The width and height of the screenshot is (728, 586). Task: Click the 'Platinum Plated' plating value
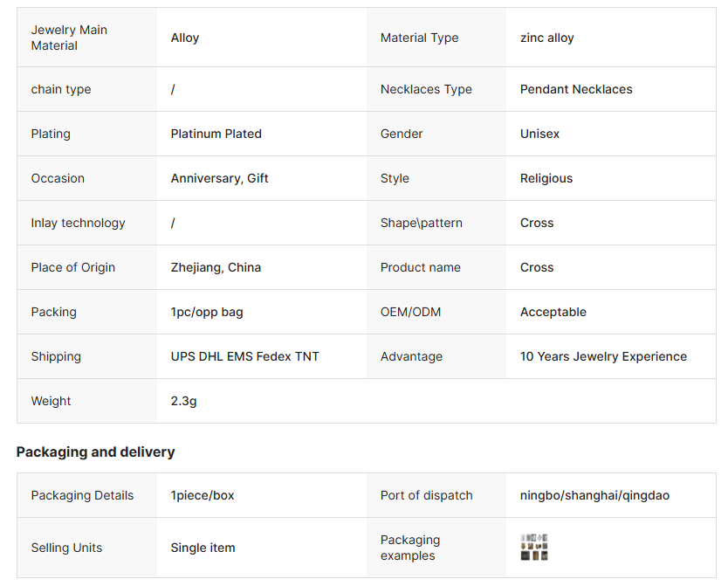[x=216, y=134]
